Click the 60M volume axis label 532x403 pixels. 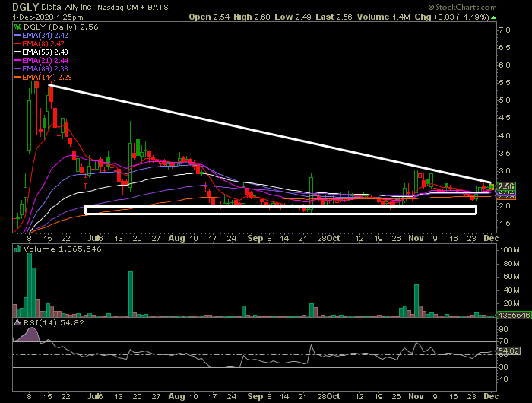[x=511, y=277]
